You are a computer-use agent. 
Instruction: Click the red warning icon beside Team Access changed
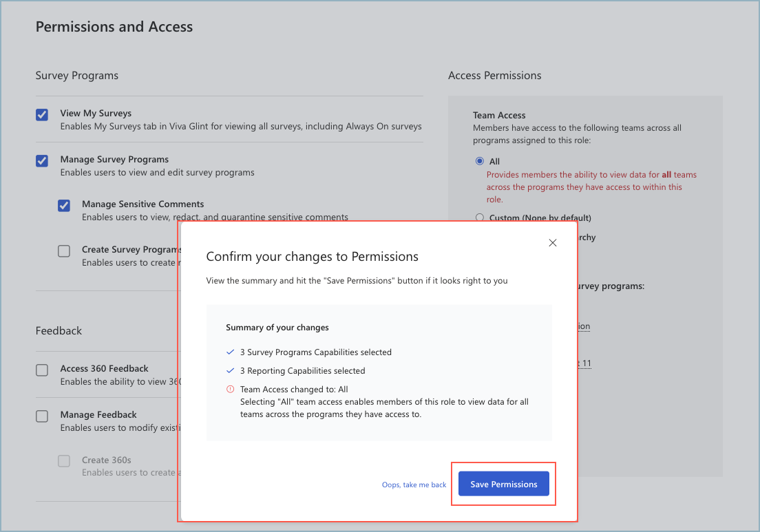230,389
